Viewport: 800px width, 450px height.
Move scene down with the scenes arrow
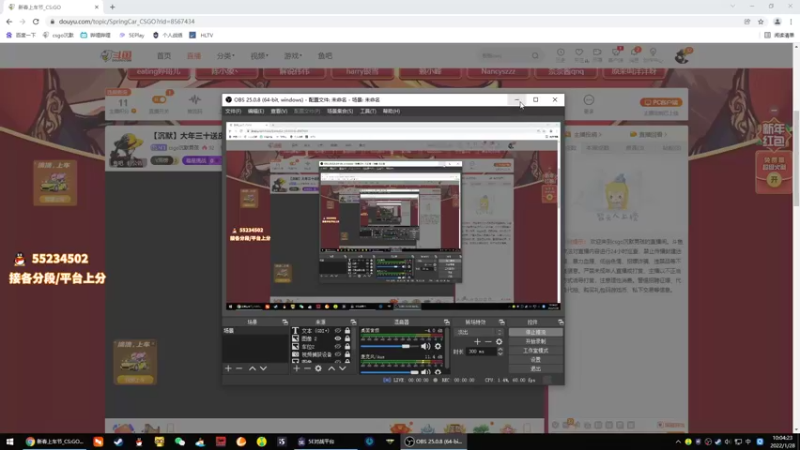point(263,368)
